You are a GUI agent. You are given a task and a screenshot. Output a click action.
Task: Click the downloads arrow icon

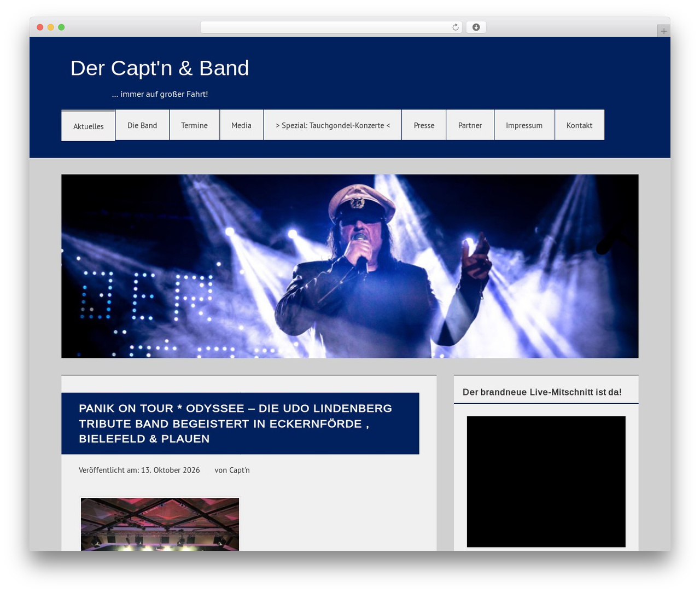[476, 27]
